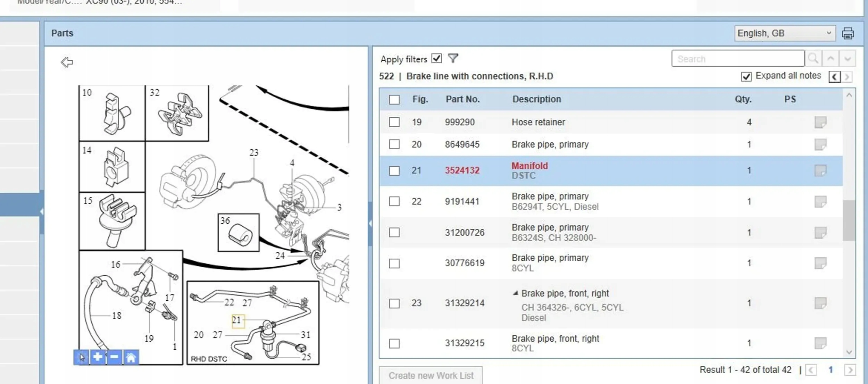Select the pointer tool on diagram

pos(82,357)
